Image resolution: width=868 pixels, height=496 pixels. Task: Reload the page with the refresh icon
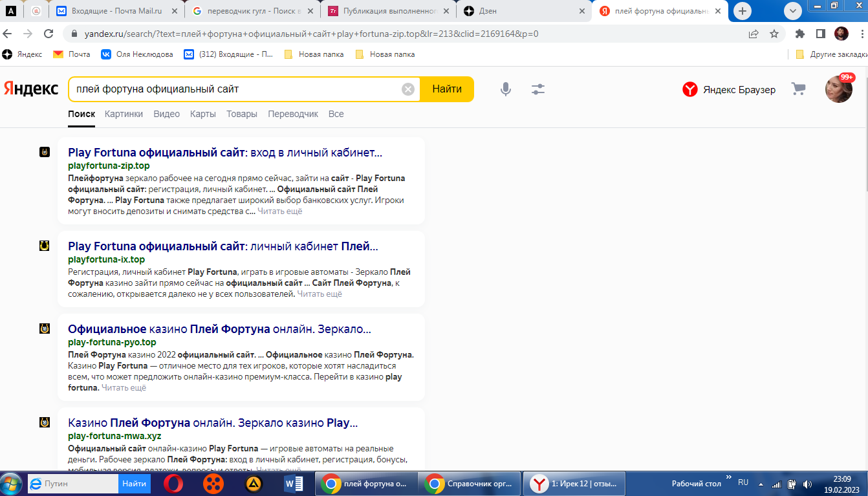tap(49, 34)
